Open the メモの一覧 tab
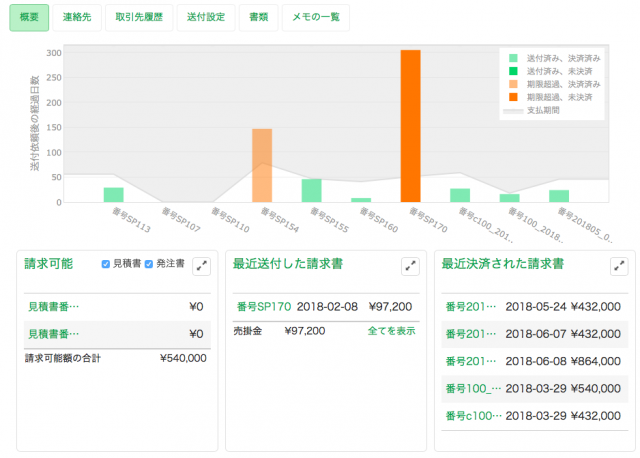640x458 pixels. (x=316, y=18)
